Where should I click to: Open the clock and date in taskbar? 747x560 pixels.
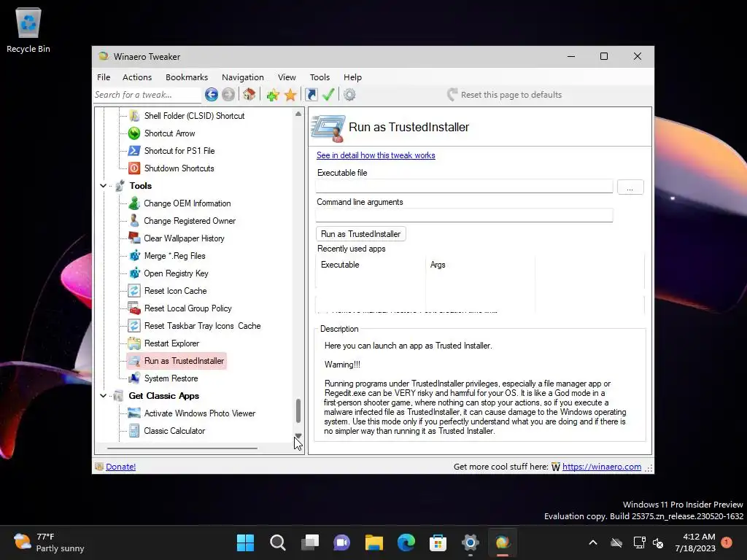(x=695, y=542)
